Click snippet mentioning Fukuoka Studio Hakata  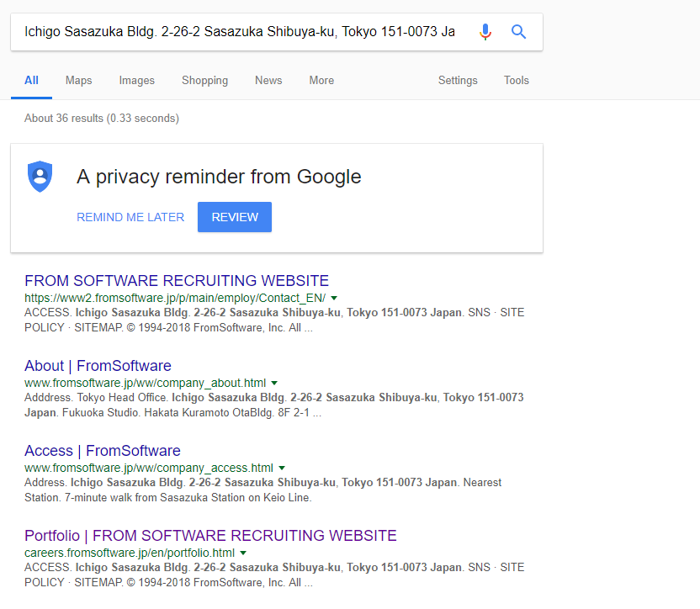pos(274,405)
